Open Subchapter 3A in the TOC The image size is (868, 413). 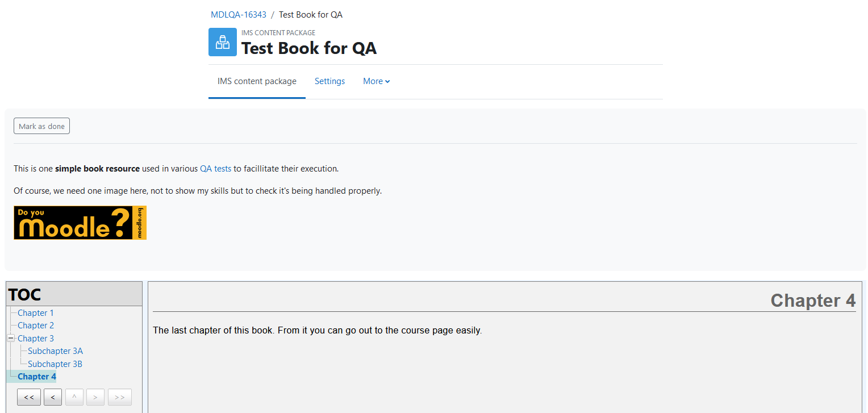pos(55,351)
